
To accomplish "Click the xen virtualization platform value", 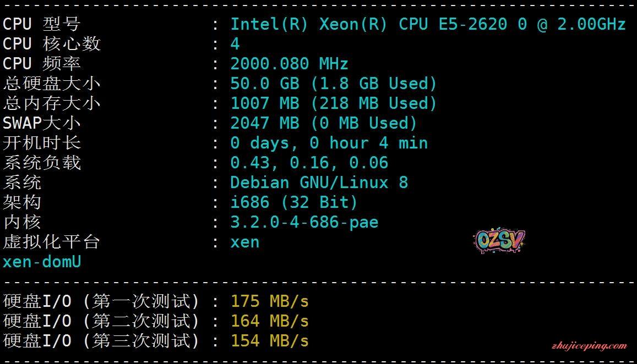I will (x=244, y=242).
